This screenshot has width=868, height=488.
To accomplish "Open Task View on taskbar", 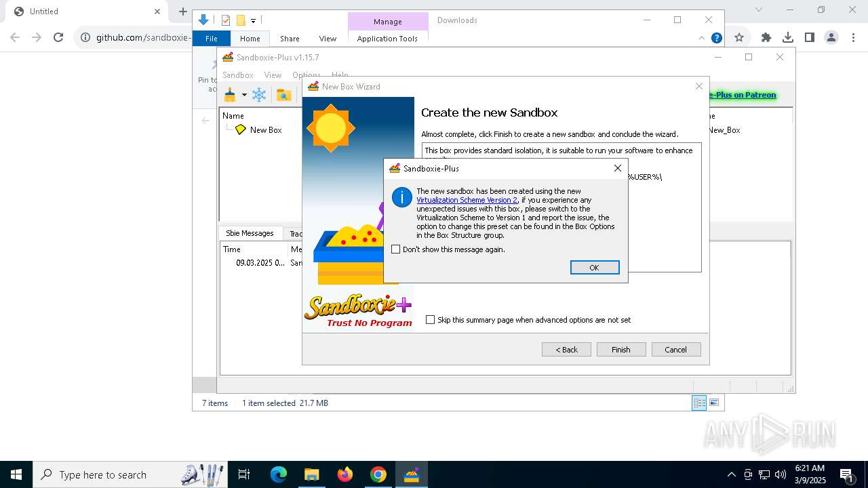I will point(244,474).
